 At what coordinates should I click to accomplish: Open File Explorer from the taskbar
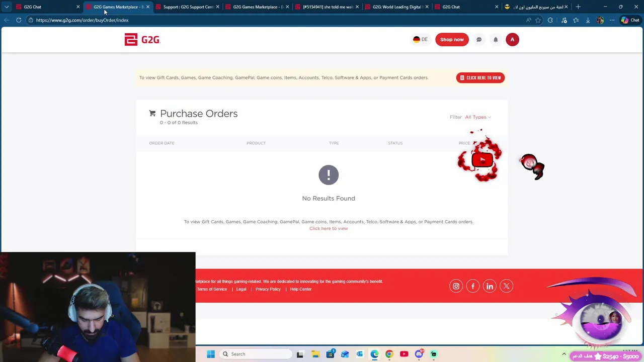tap(315, 354)
